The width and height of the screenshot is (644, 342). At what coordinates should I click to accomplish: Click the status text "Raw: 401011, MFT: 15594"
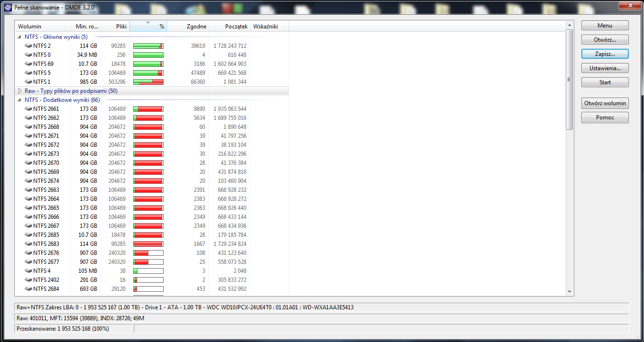pos(322,318)
